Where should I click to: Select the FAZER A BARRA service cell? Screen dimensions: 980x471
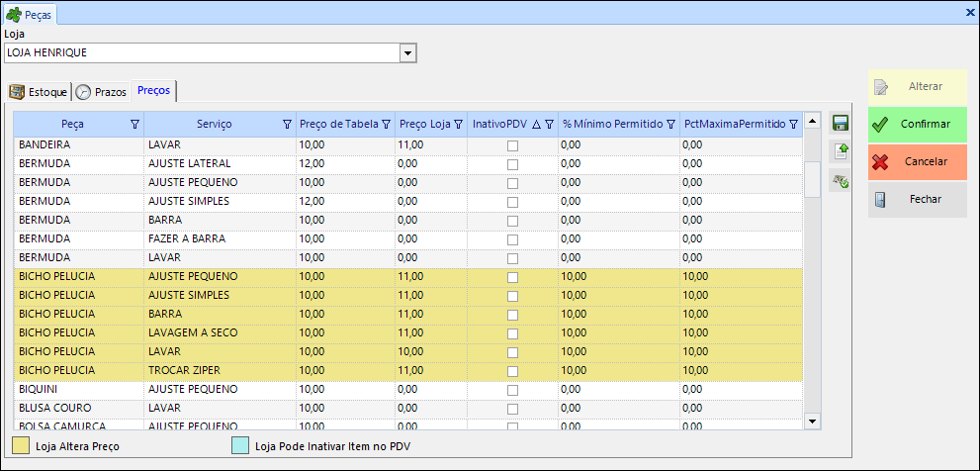click(221, 238)
